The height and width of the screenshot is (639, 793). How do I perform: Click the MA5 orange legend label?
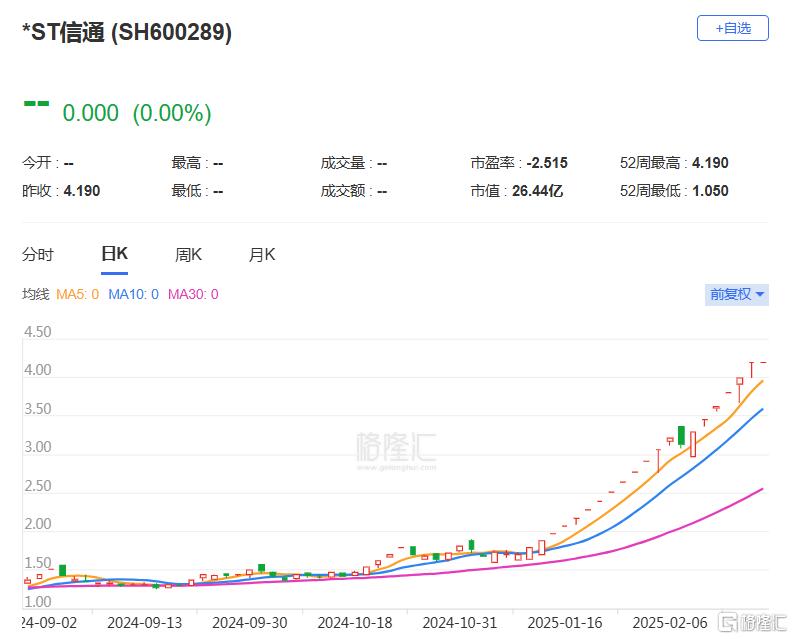pos(77,294)
